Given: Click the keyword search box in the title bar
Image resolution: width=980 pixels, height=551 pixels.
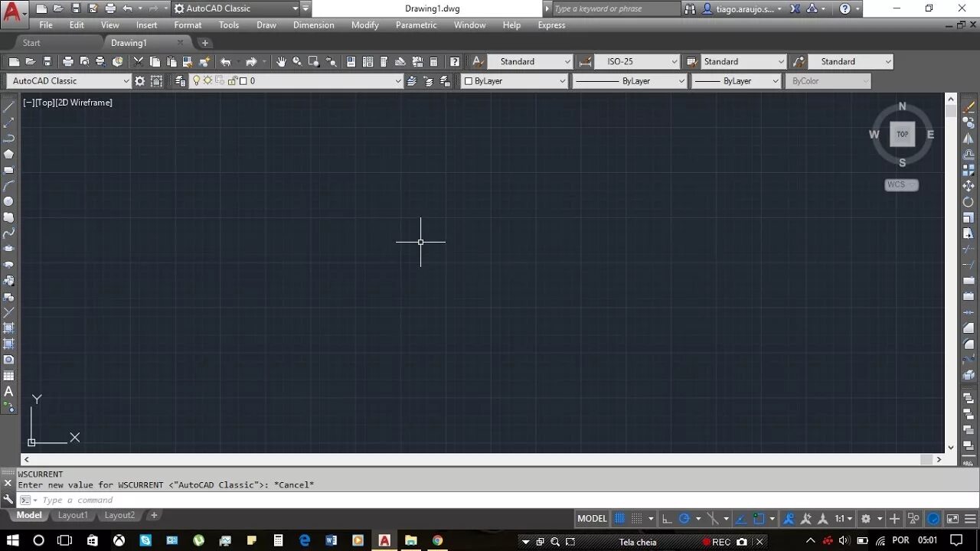Looking at the screenshot, I should coord(615,9).
